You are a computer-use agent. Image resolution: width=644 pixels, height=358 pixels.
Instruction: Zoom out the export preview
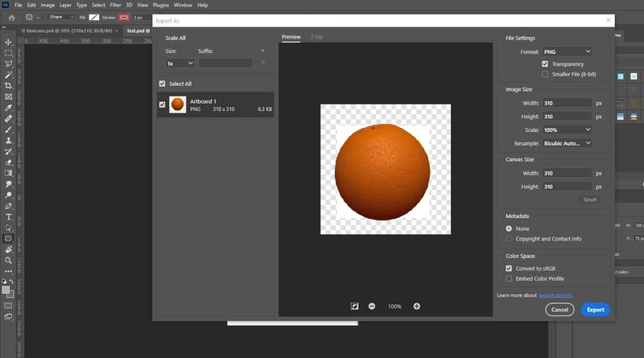coord(372,307)
